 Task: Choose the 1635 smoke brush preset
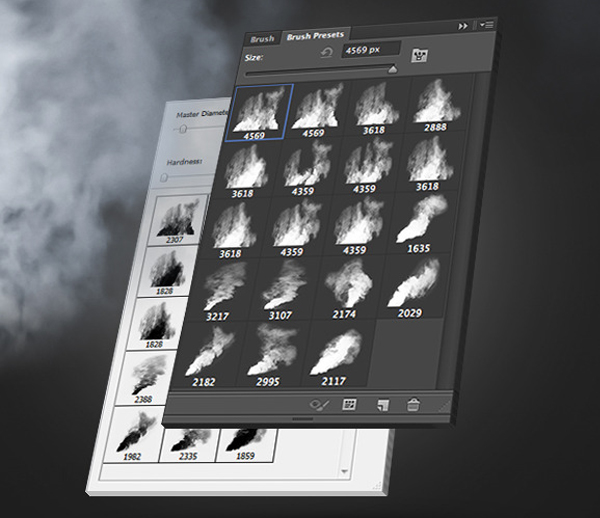tap(420, 224)
